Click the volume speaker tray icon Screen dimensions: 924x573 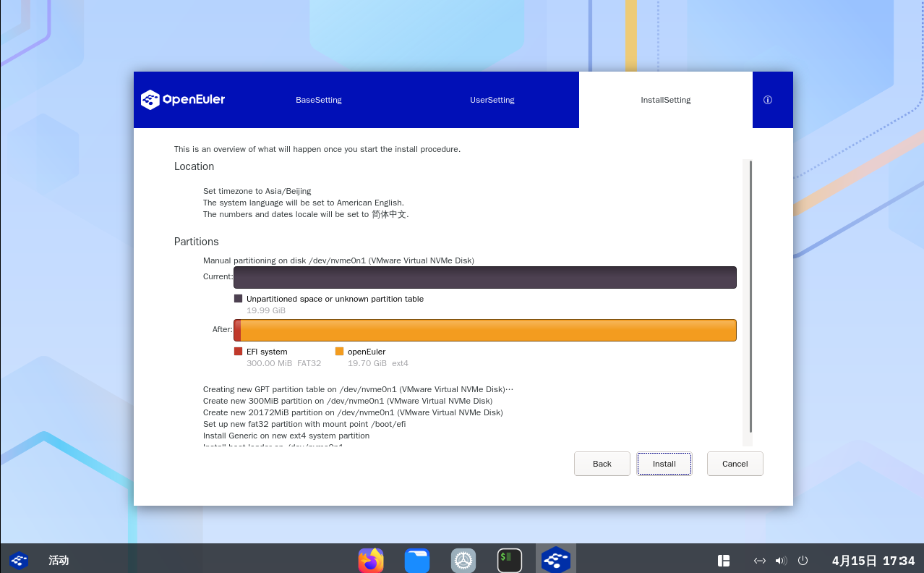tap(781, 561)
